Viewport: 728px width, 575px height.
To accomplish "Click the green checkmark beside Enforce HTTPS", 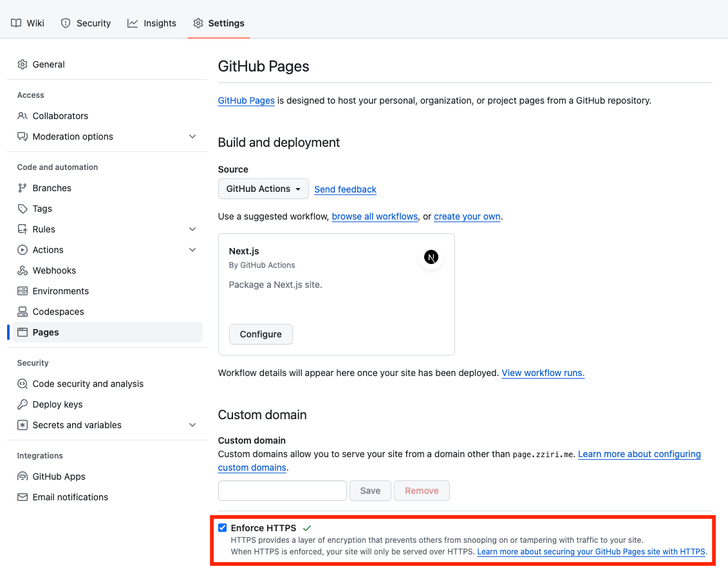I will (307, 528).
